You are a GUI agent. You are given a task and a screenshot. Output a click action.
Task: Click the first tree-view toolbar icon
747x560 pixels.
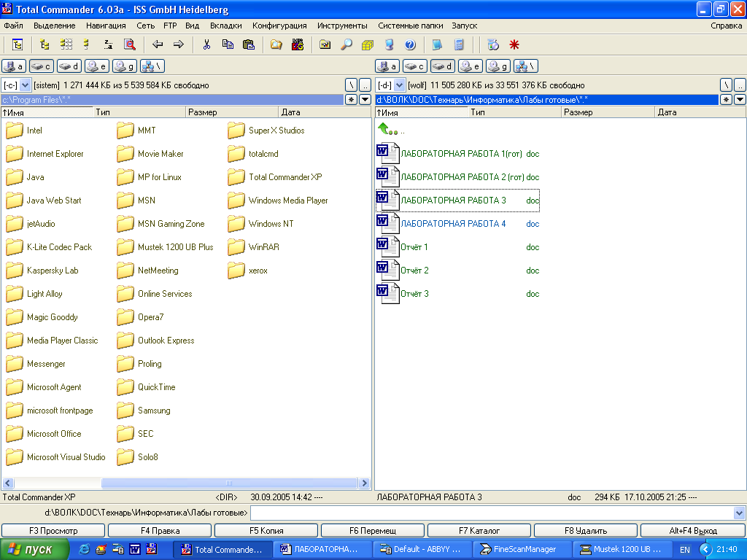point(18,44)
